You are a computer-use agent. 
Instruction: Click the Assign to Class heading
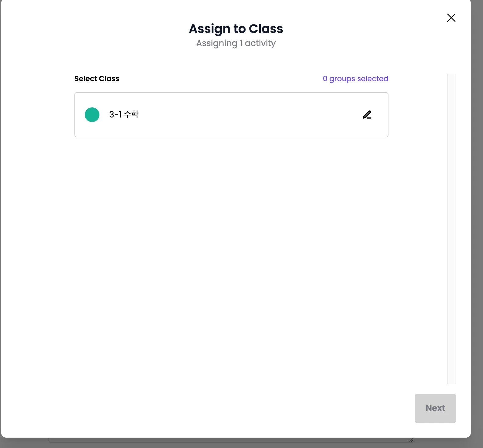coord(236,29)
